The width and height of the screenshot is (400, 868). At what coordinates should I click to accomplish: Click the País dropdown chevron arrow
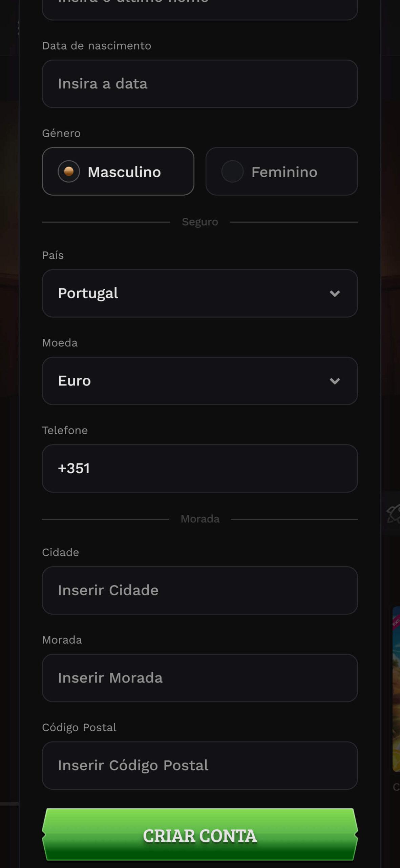(x=335, y=294)
